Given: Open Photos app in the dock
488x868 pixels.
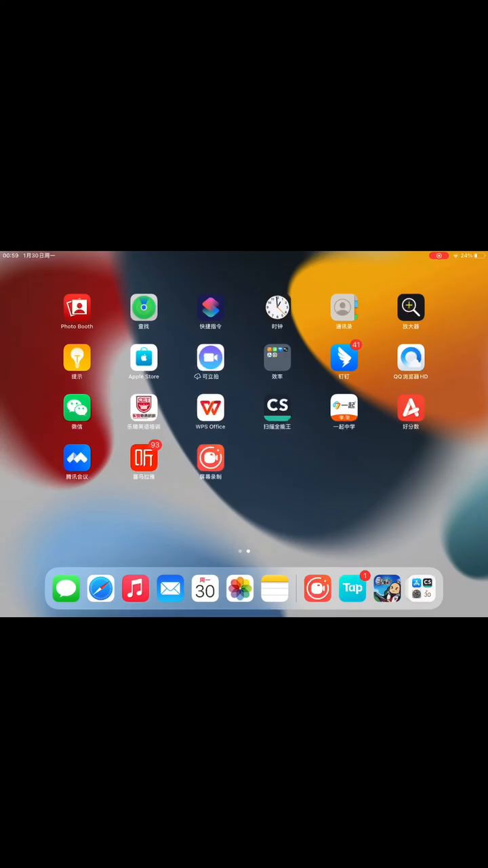Looking at the screenshot, I should pyautogui.click(x=240, y=589).
